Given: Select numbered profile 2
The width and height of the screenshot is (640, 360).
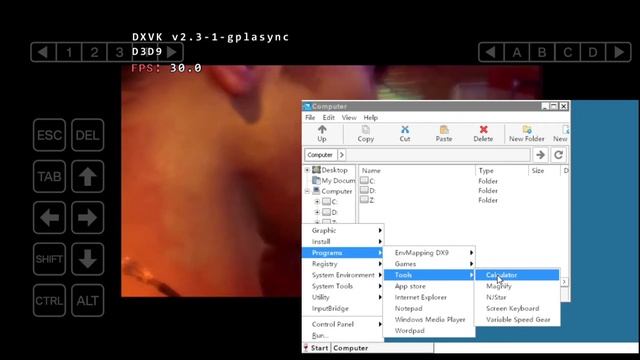Looking at the screenshot, I should (x=94, y=52).
